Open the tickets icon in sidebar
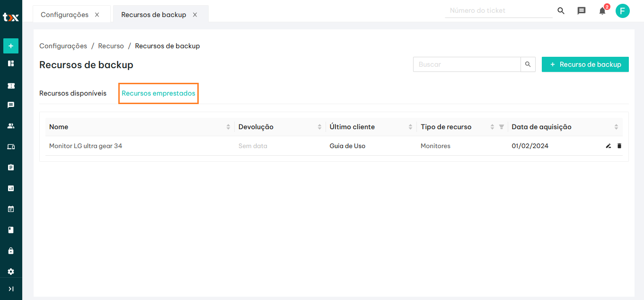The image size is (644, 300). (x=11, y=86)
